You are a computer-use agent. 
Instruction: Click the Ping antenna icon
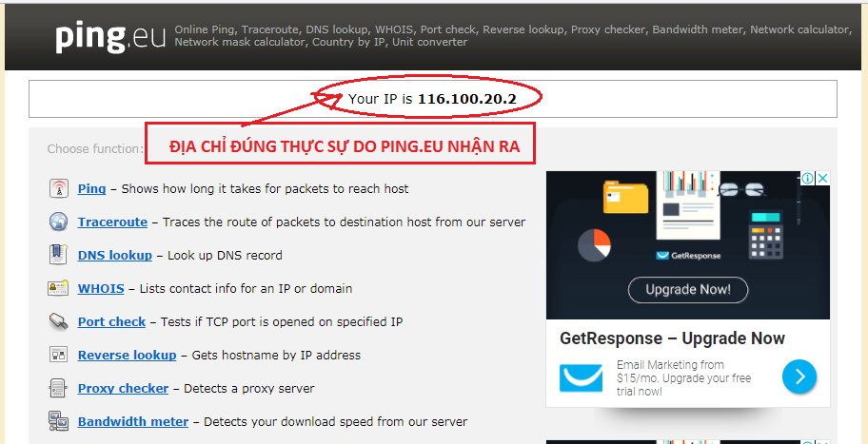pyautogui.click(x=58, y=188)
